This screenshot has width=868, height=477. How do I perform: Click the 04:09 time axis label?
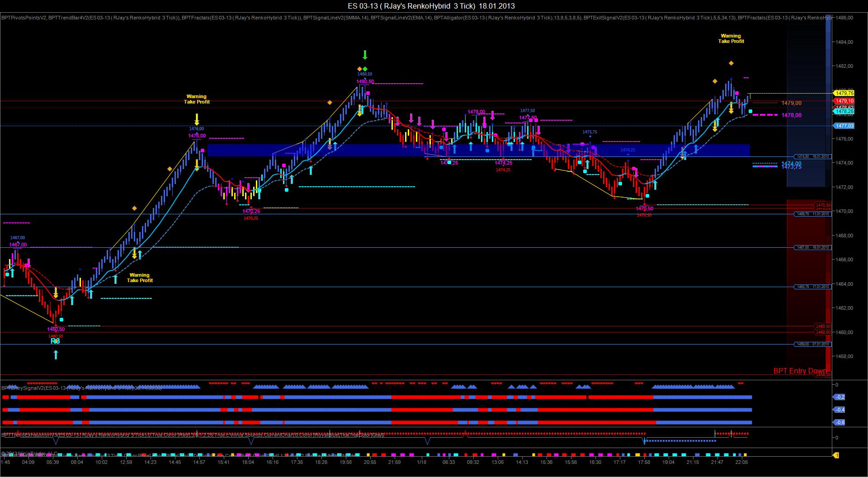28,462
